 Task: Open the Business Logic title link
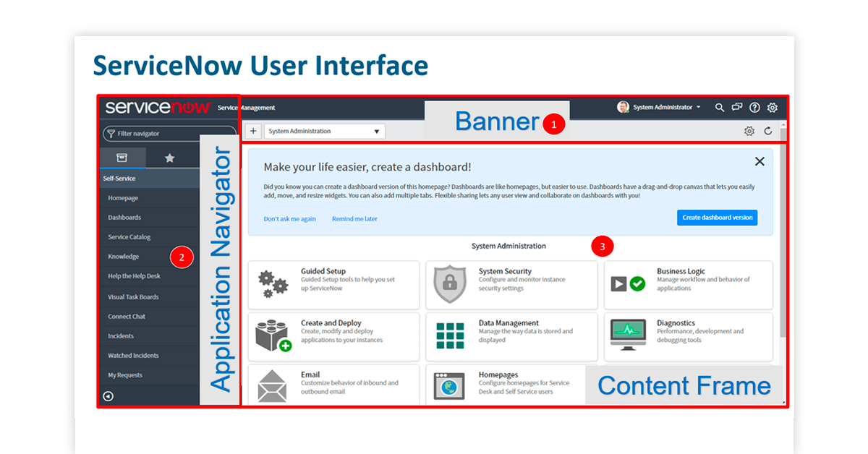(681, 272)
